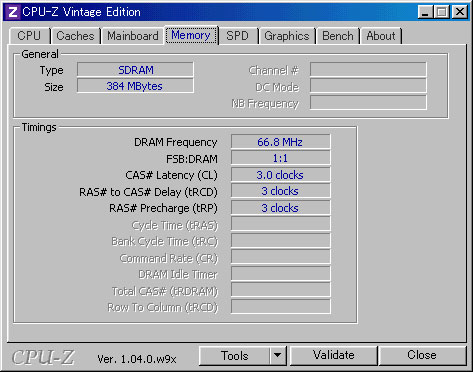Switch to the Bench tab
Viewport: 473px width, 372px height.
[338, 36]
